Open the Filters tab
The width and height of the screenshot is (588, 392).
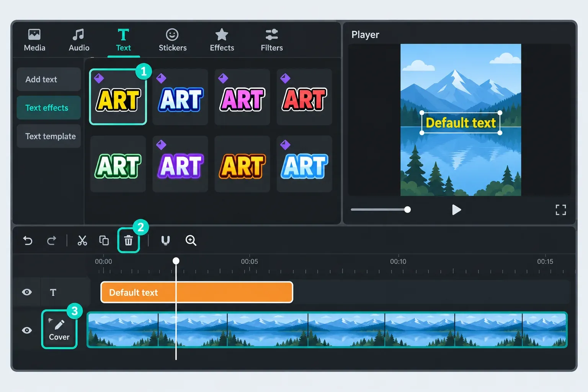click(272, 40)
